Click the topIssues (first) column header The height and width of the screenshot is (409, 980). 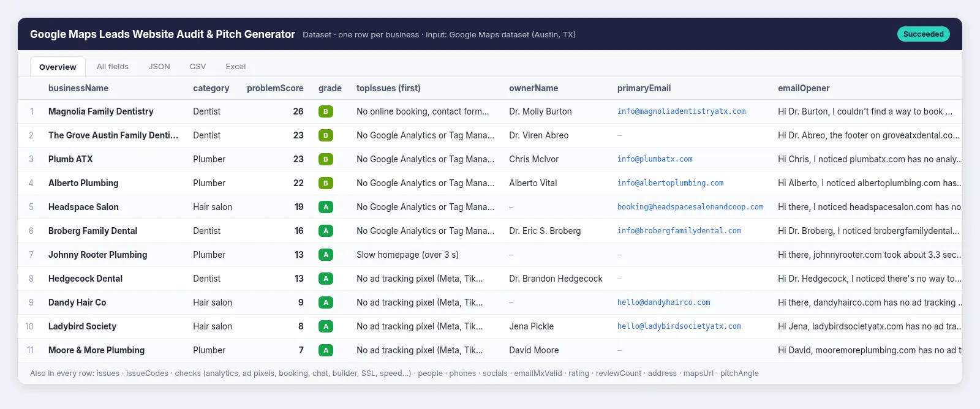388,88
